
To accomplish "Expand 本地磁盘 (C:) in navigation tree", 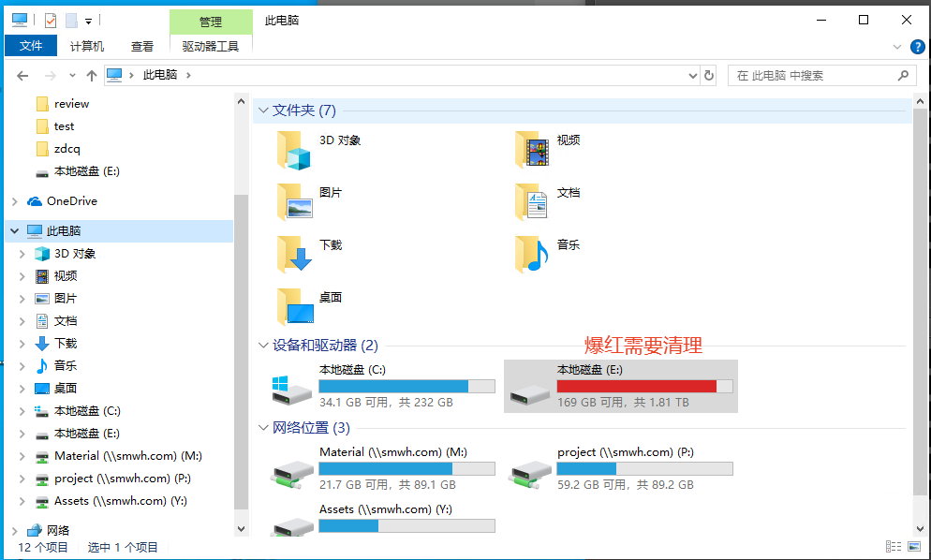I will click(22, 411).
